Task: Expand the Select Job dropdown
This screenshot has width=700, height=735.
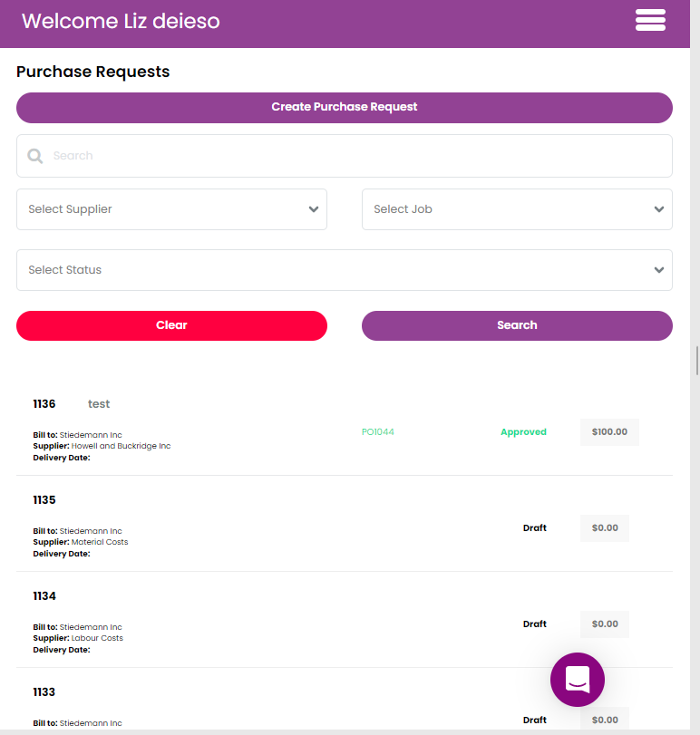Action: pyautogui.click(x=517, y=209)
